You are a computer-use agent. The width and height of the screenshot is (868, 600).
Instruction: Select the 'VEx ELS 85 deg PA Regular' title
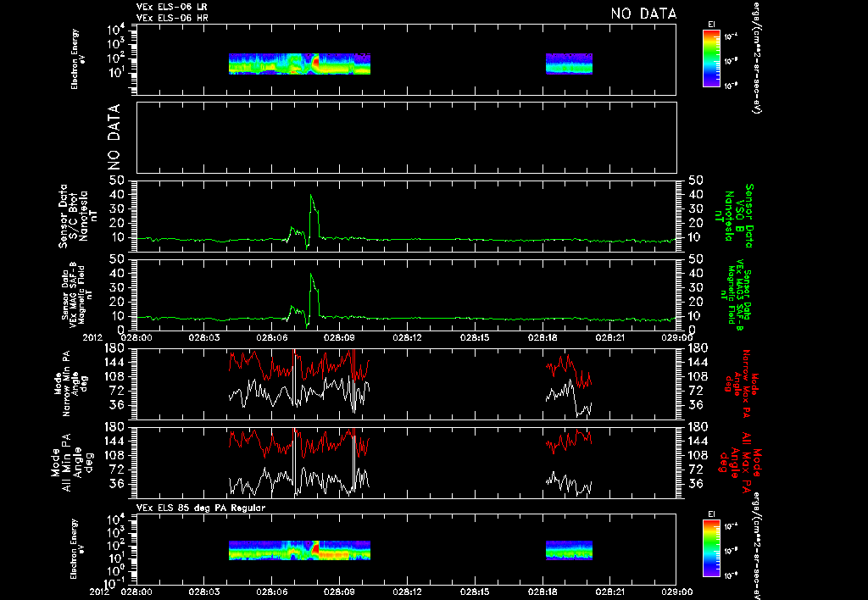pyautogui.click(x=201, y=508)
